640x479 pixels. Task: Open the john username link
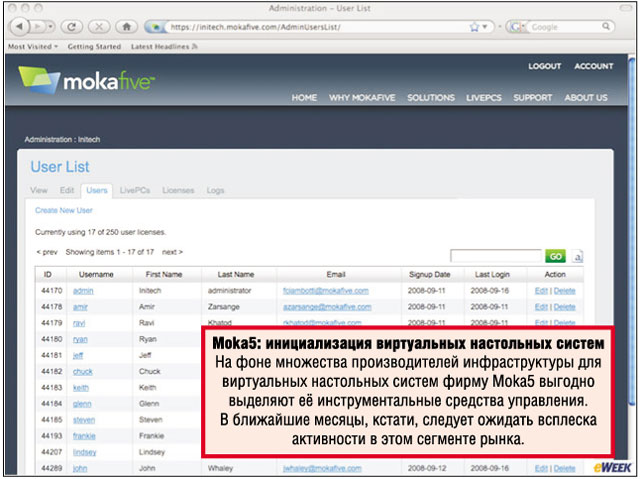[80, 468]
